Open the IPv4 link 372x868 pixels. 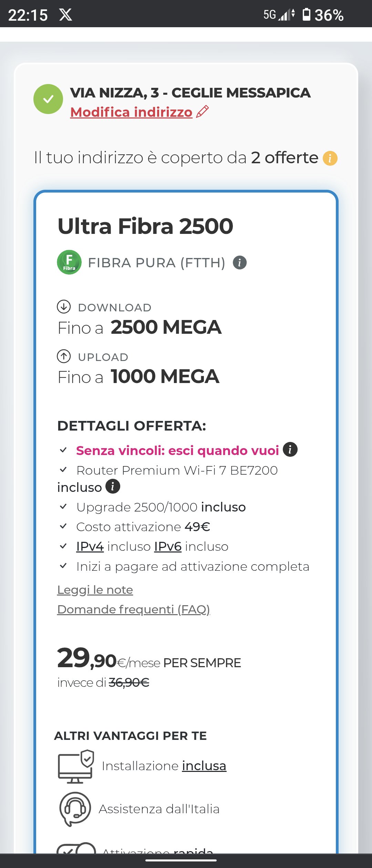[90, 546]
